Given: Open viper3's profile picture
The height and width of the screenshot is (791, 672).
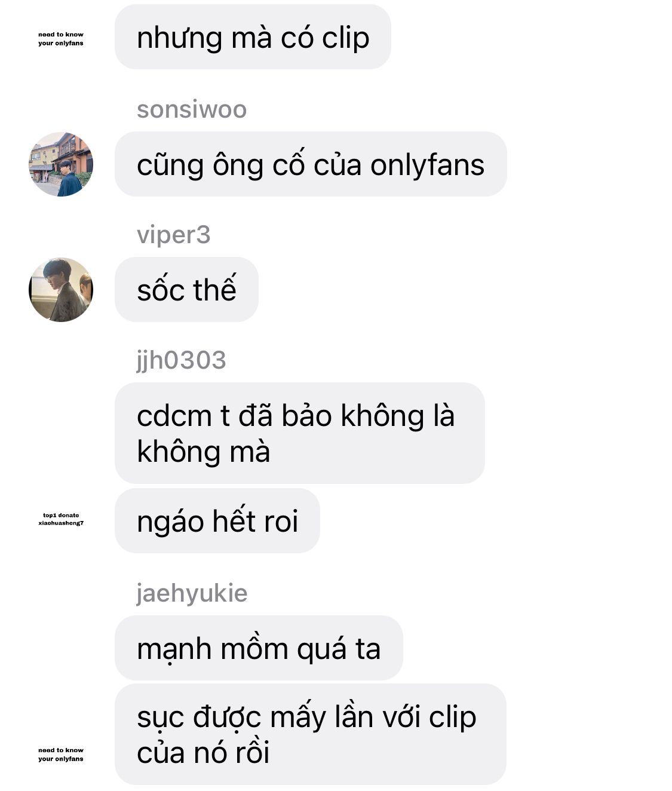Looking at the screenshot, I should pyautogui.click(x=61, y=290).
